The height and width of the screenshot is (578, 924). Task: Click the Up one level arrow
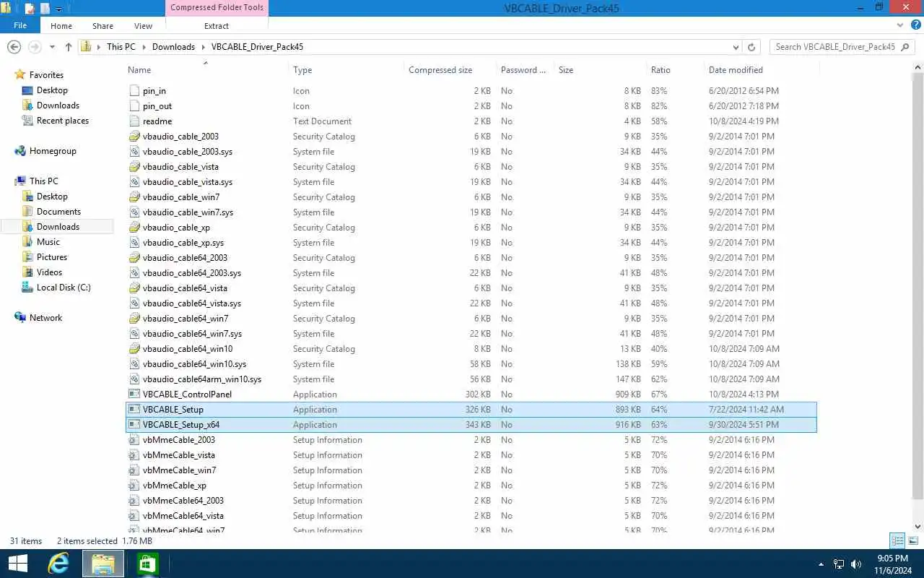[69, 47]
